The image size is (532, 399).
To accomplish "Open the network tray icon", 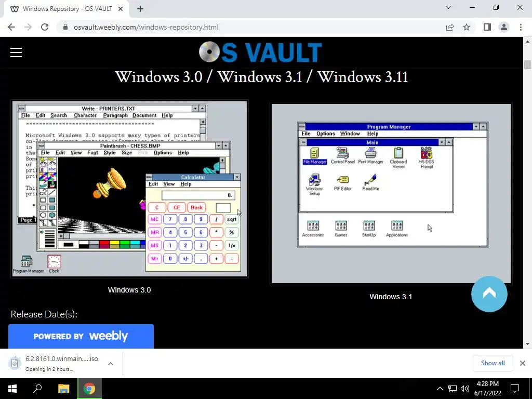I will 453,389.
